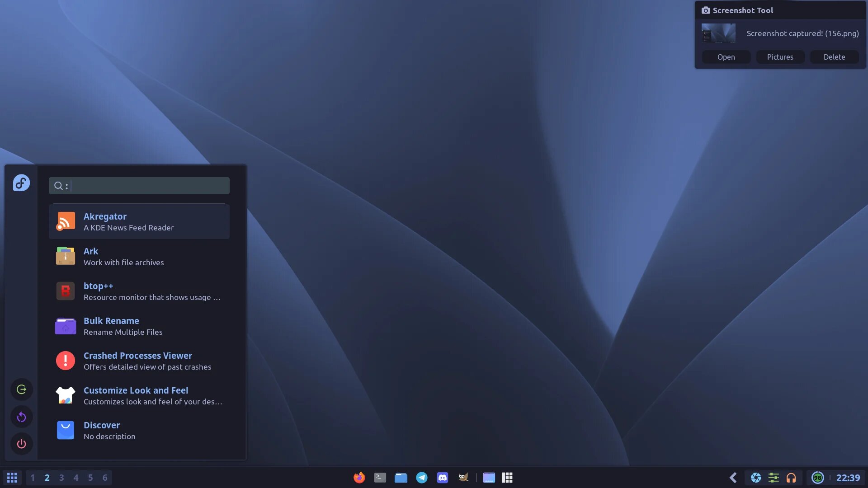Click the green logout icon
The height and width of the screenshot is (488, 868).
pyautogui.click(x=21, y=389)
